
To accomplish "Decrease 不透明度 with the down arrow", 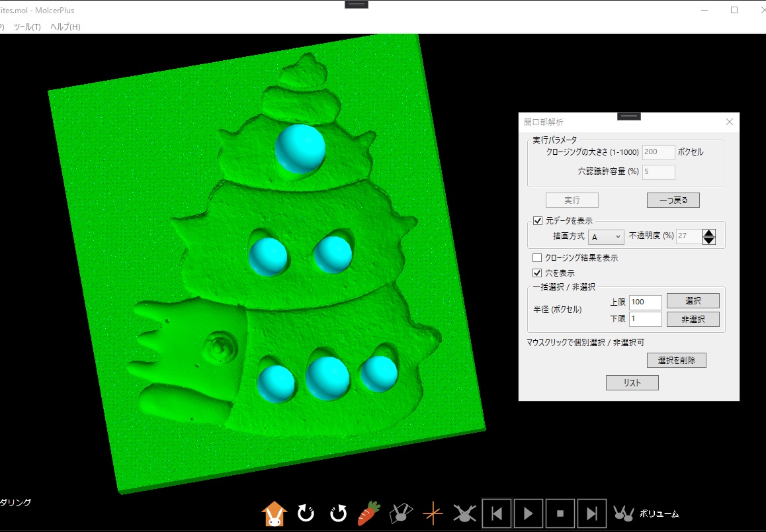I will (x=709, y=241).
